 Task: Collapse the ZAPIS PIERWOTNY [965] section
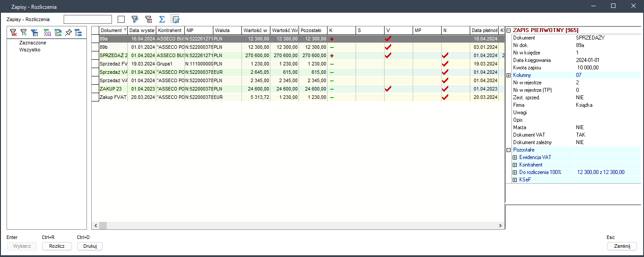coord(508,30)
